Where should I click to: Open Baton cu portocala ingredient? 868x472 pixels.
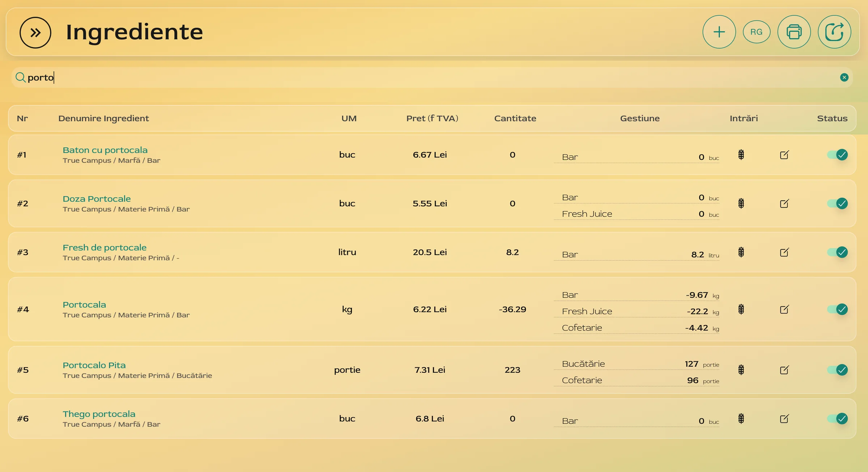pyautogui.click(x=105, y=150)
